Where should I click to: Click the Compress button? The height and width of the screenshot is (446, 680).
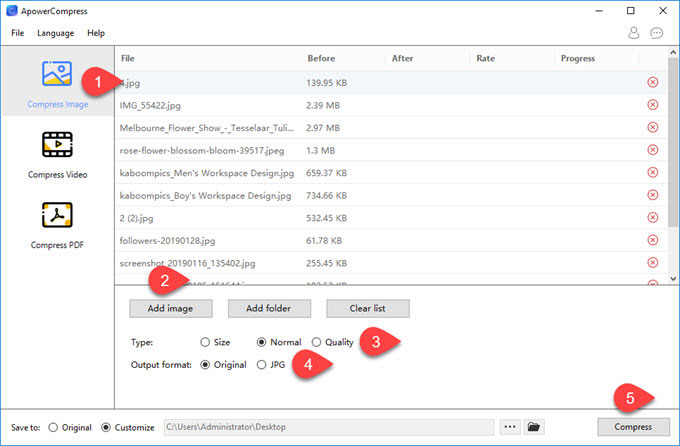(633, 427)
